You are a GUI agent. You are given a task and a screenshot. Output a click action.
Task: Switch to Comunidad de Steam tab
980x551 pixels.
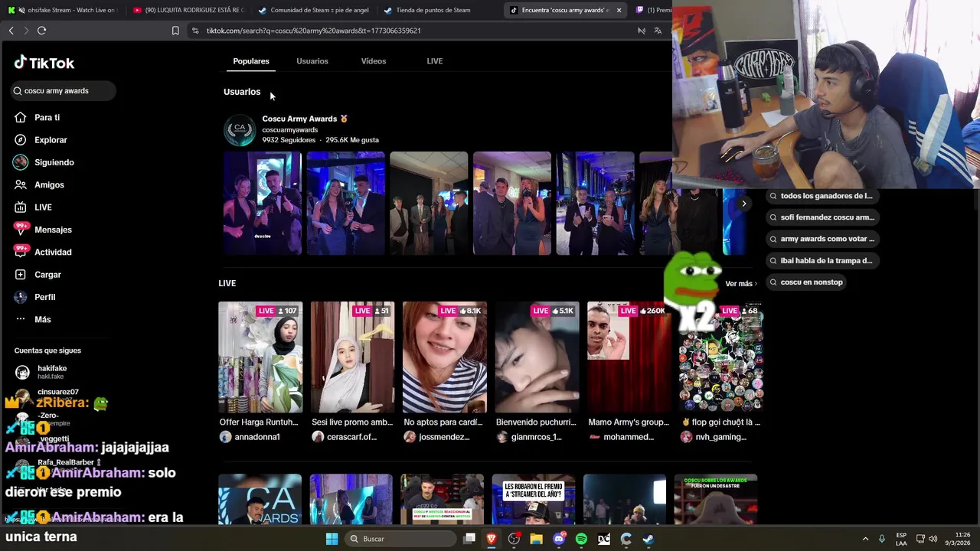pyautogui.click(x=314, y=10)
